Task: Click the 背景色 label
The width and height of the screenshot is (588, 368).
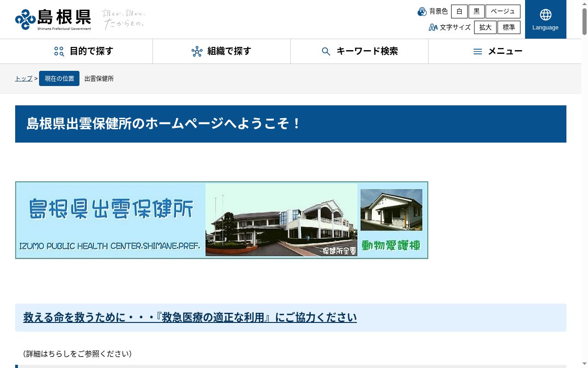Action: (x=439, y=11)
